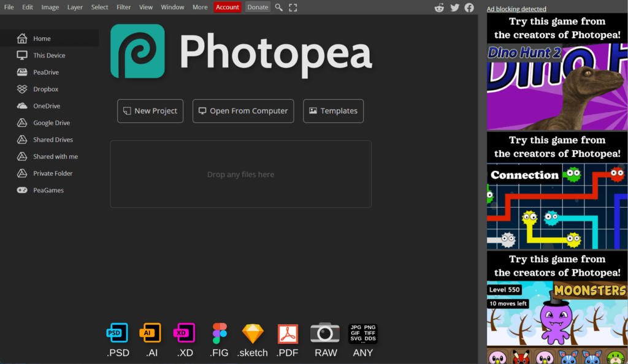The image size is (628, 364).
Task: Open the Window menu
Action: coord(172,7)
